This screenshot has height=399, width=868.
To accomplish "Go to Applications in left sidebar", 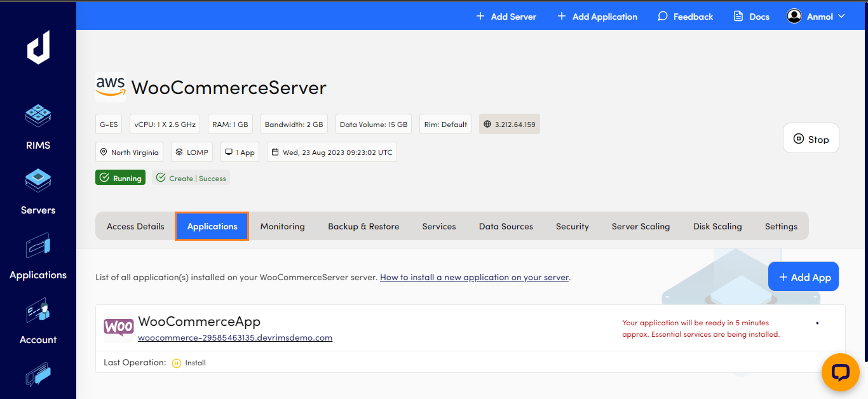I will [38, 257].
